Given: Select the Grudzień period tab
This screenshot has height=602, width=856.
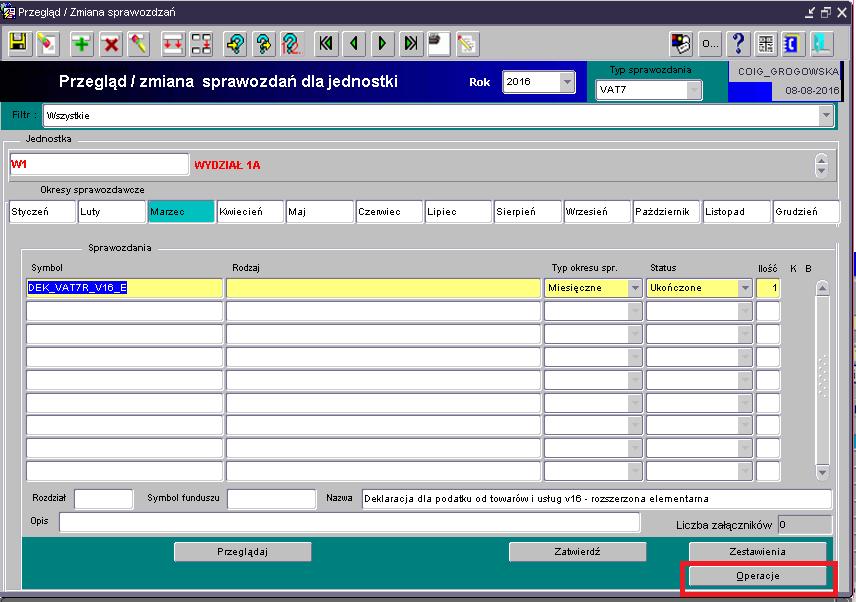Looking at the screenshot, I should (x=806, y=212).
